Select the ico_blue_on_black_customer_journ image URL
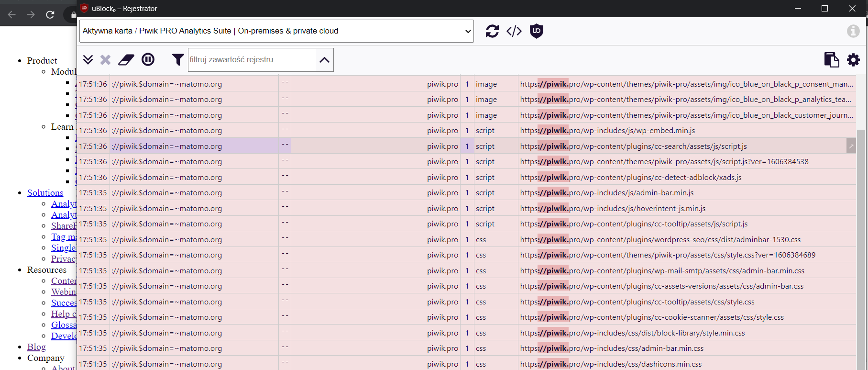 [x=687, y=115]
